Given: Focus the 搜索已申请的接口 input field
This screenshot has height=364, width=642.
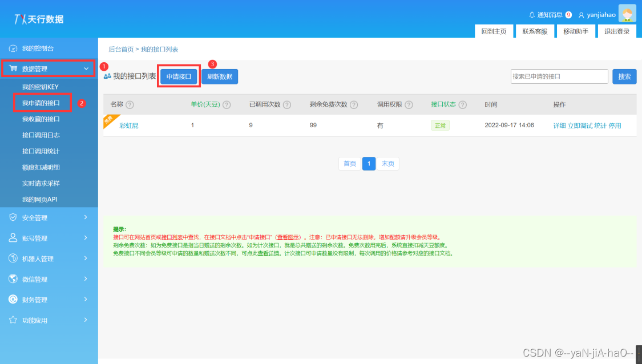Looking at the screenshot, I should tap(559, 76).
